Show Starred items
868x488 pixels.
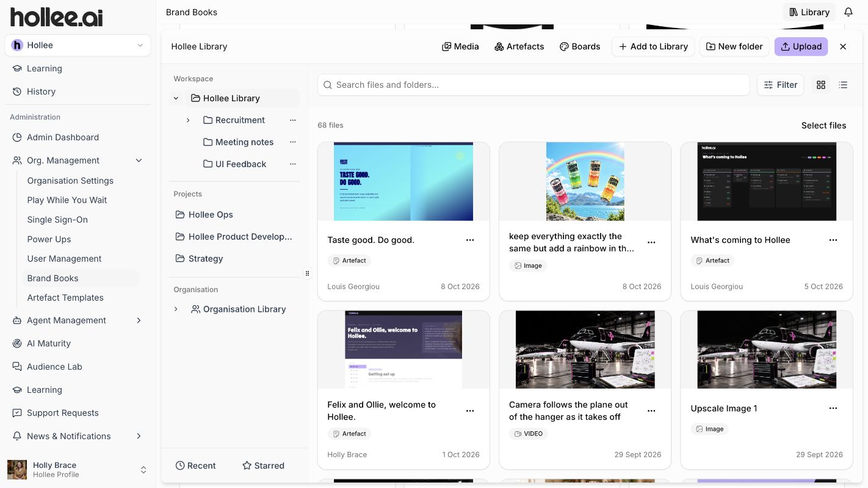tap(263, 465)
